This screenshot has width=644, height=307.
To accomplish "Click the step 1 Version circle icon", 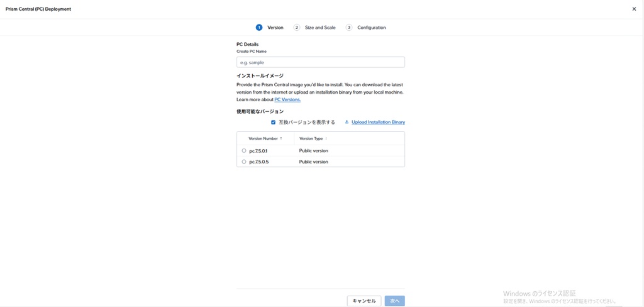I will (x=258, y=28).
